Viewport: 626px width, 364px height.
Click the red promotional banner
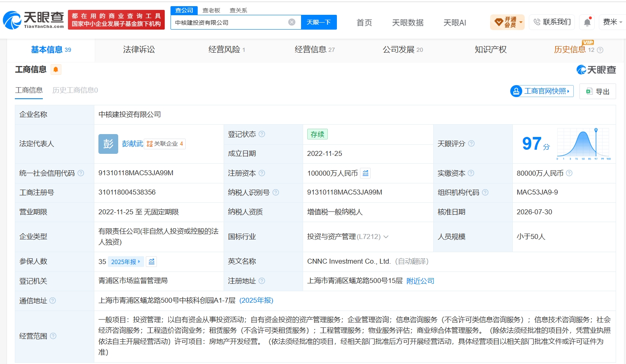116,20
